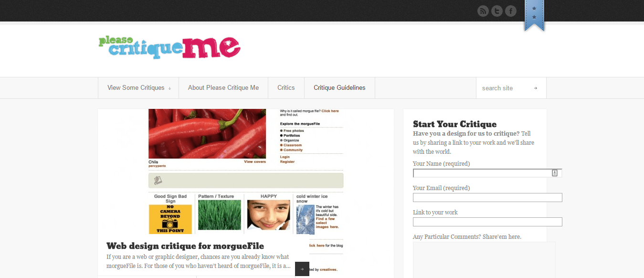Screen dimensions: 644x278
Task: Subscribe via the RSS feed icon
Action: [x=483, y=11]
